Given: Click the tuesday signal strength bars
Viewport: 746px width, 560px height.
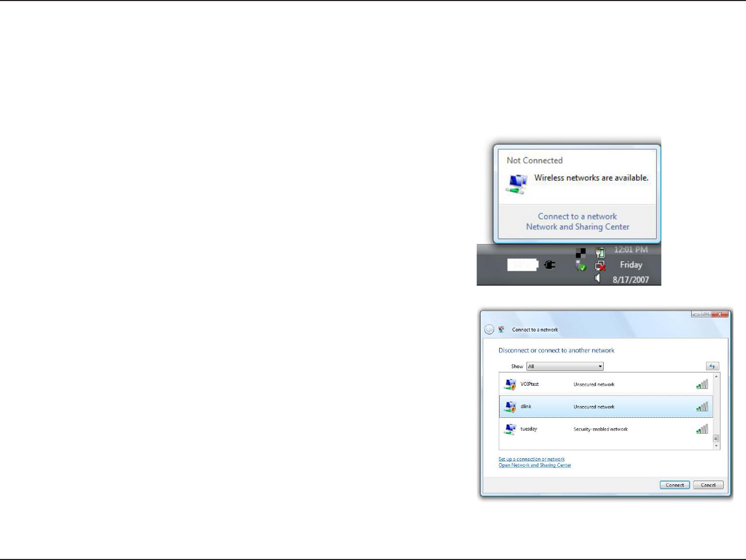Looking at the screenshot, I should tap(702, 429).
